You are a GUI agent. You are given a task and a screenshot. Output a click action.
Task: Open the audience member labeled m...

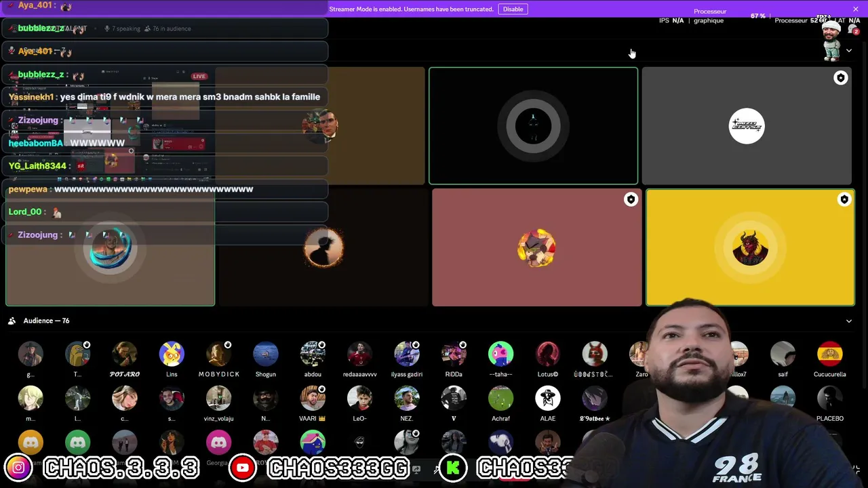tap(31, 399)
